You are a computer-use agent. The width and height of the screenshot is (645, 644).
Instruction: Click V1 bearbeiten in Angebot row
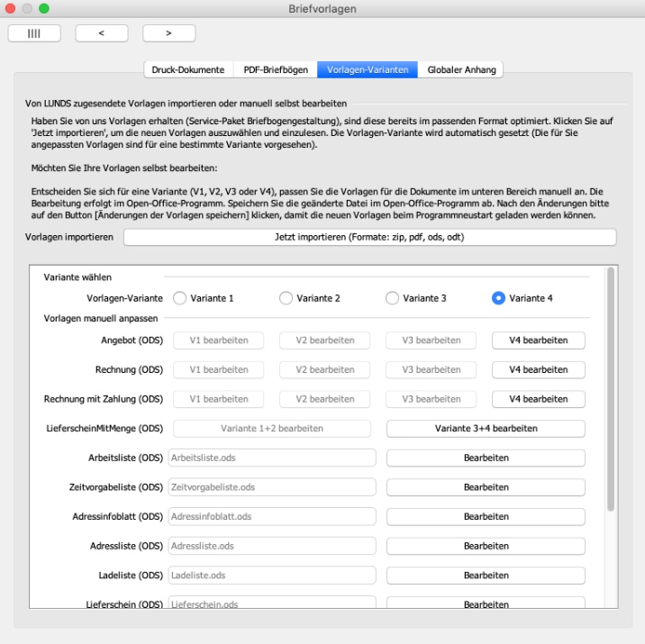[218, 340]
